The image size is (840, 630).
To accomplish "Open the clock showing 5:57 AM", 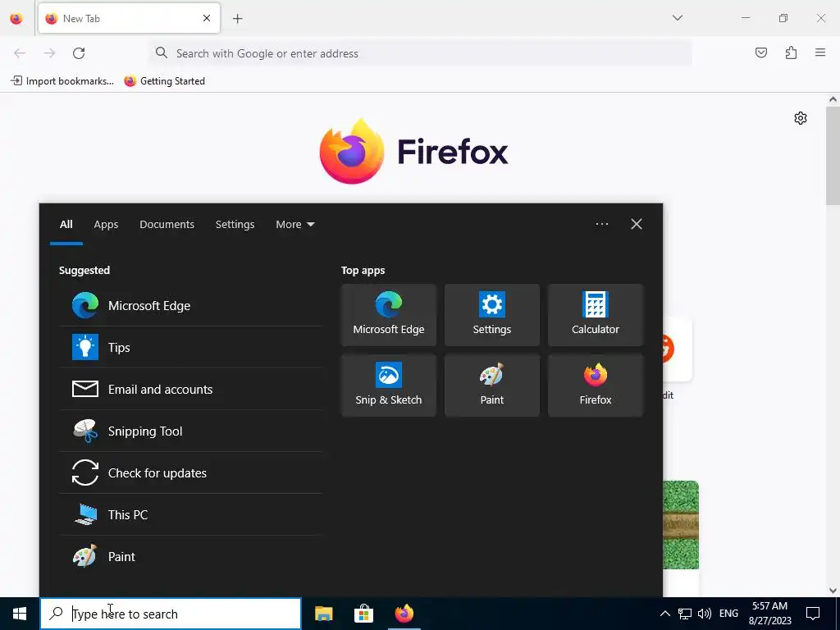I will point(769,614).
